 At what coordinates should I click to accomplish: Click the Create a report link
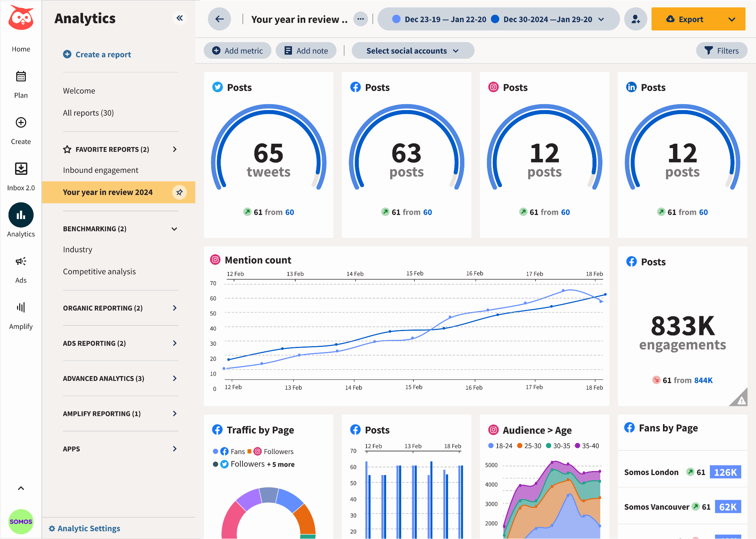[97, 54]
